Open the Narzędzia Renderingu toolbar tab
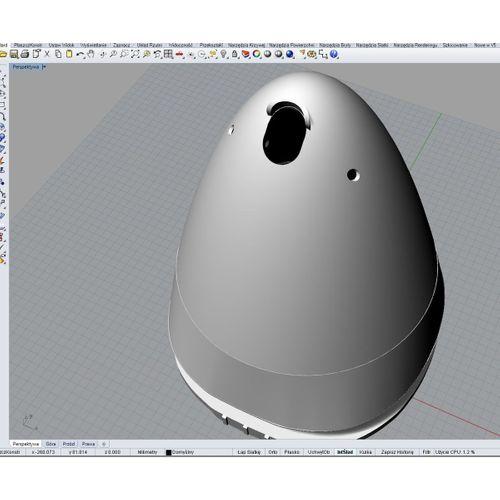Viewport: 500px width, 500px height. [x=415, y=45]
